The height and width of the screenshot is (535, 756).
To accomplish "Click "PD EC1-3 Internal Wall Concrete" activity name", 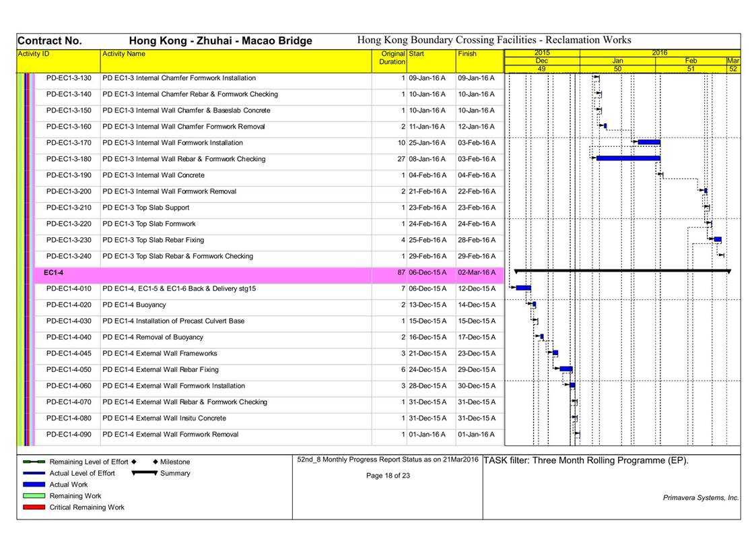I will click(153, 175).
